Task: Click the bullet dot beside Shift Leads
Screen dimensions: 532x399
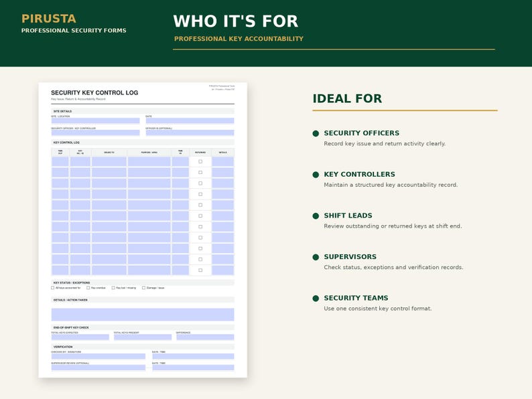Action: (316, 216)
